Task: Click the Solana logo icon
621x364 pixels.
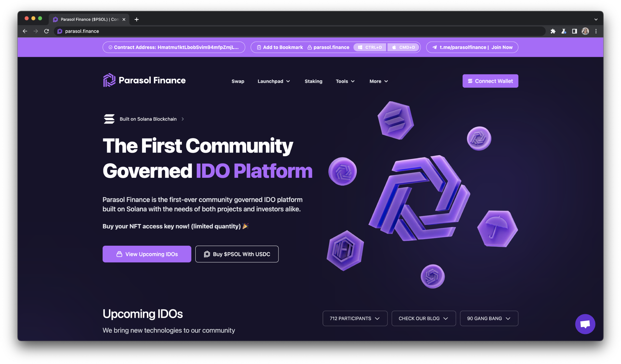Action: [x=109, y=119]
